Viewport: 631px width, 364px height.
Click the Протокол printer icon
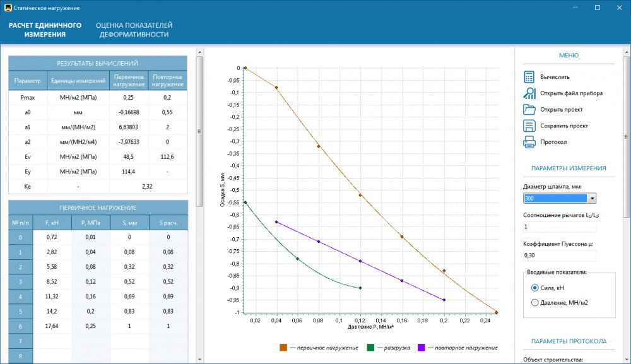(x=529, y=142)
